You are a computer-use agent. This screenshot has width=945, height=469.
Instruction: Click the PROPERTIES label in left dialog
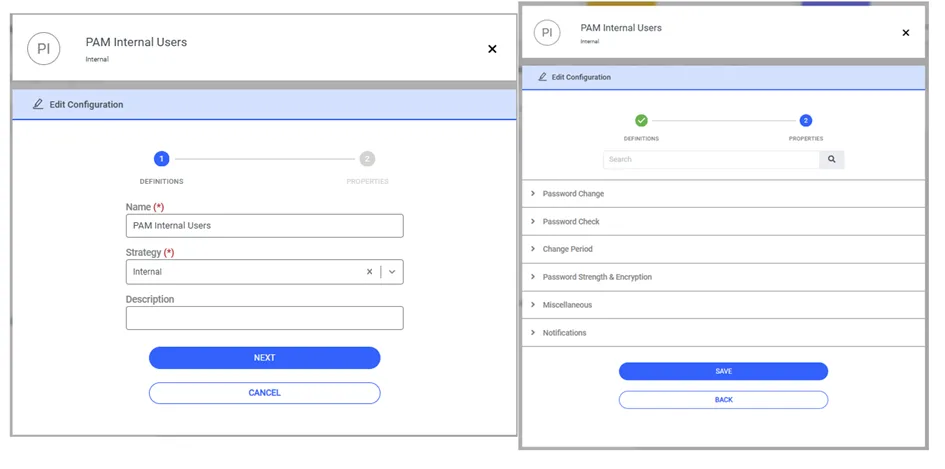click(367, 181)
